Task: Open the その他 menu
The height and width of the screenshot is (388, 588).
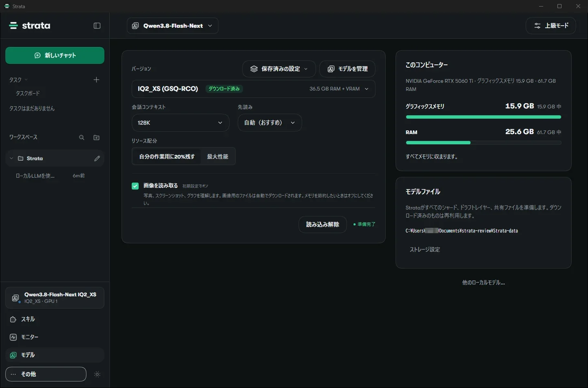Action: point(46,374)
